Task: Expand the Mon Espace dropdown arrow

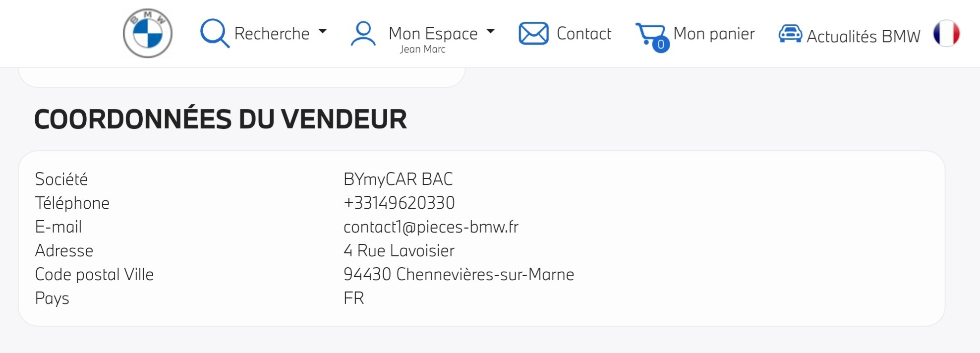Action: (x=491, y=31)
